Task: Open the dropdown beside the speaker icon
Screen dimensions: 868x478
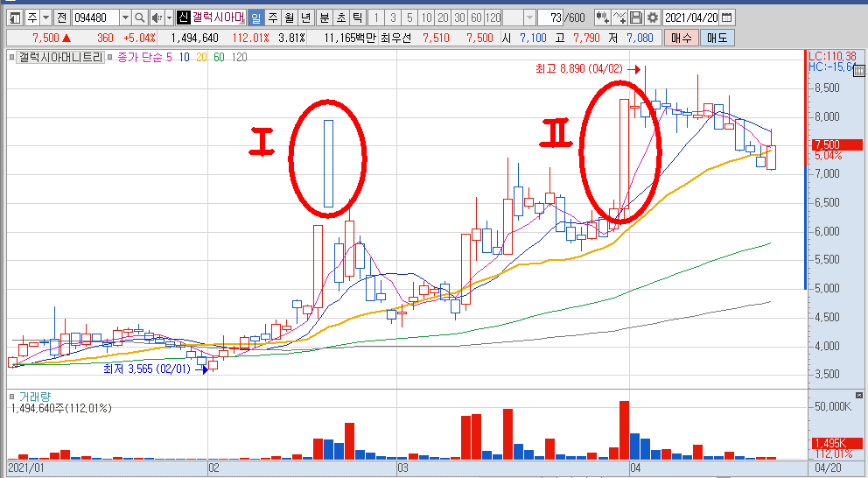Action: pos(168,18)
